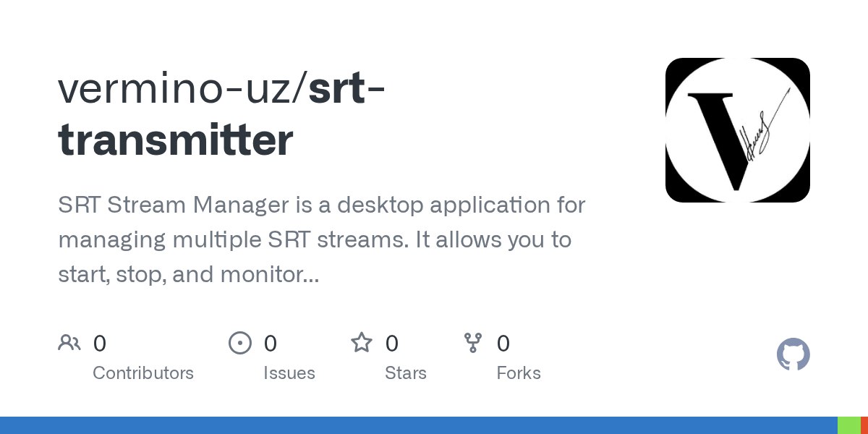Click the Issues label
The image size is (868, 434).
(289, 373)
